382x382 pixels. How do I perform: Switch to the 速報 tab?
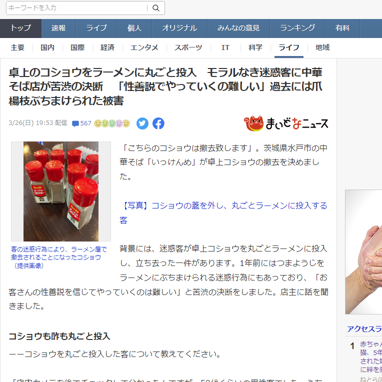click(x=59, y=28)
